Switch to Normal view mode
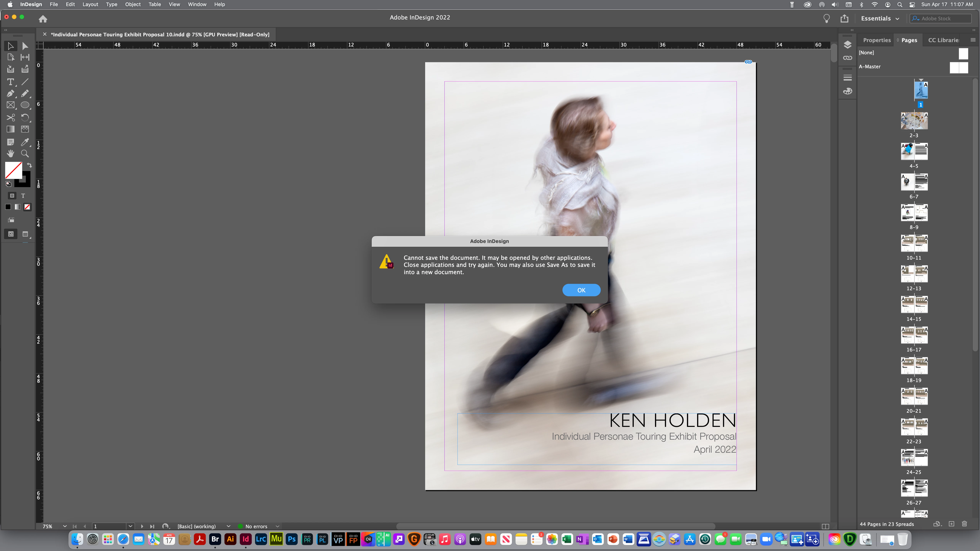This screenshot has height=551, width=980. [x=11, y=234]
